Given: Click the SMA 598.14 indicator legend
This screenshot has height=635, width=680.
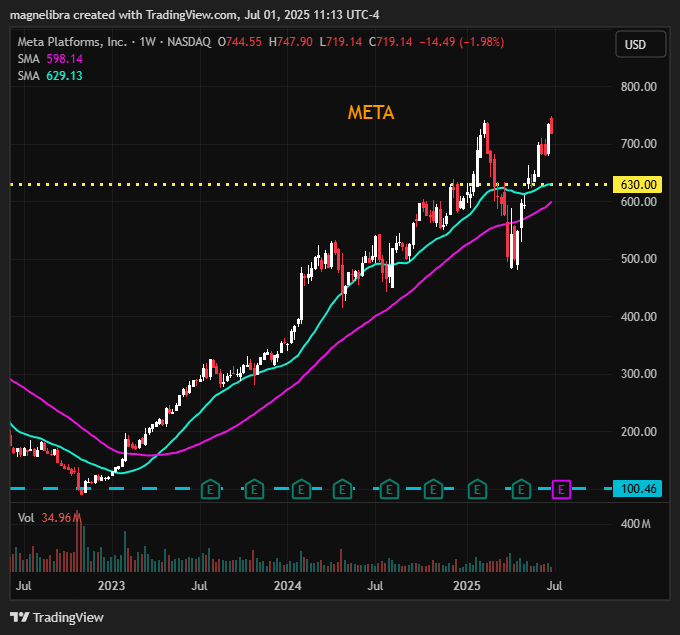Looking at the screenshot, I should (50, 59).
